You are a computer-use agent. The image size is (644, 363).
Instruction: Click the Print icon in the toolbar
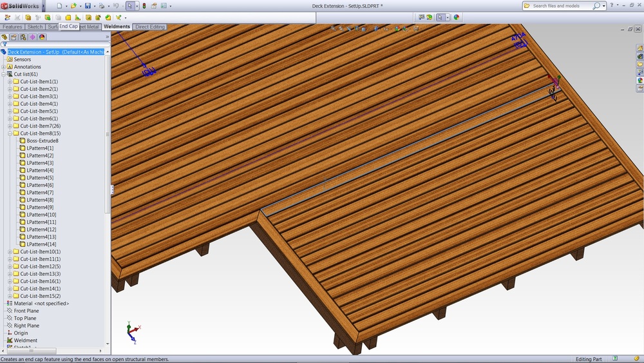pos(102,6)
